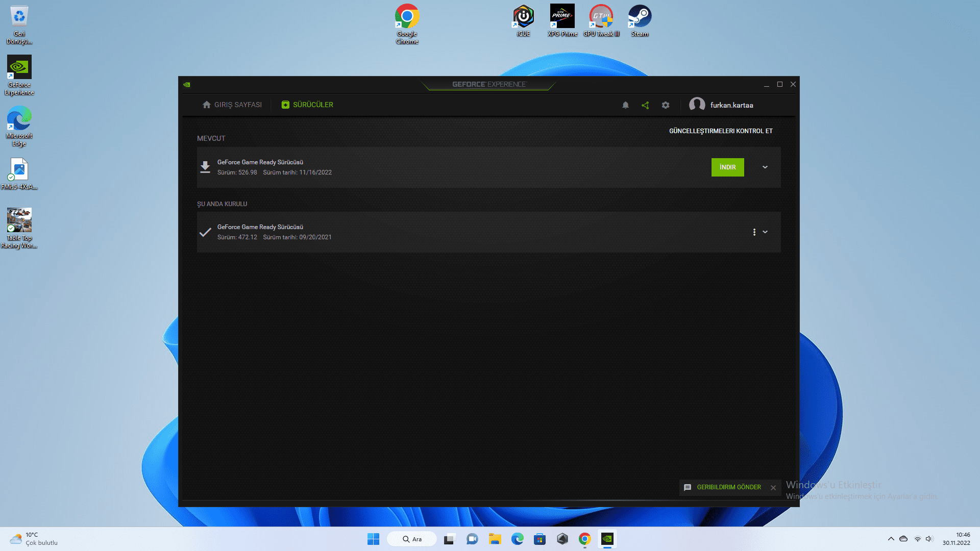Image resolution: width=980 pixels, height=551 pixels.
Task: Click the furkan.kartaa profile avatar
Action: click(x=697, y=105)
